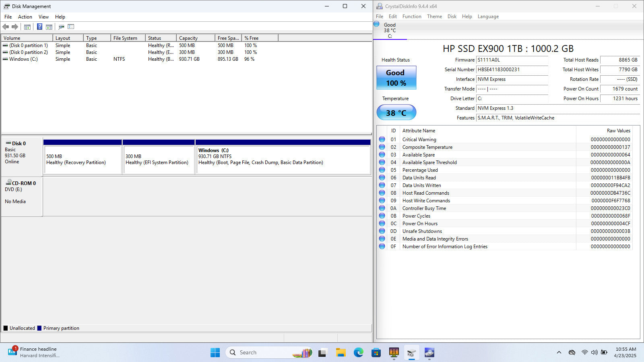Click the Volume column header
Screen dimensions: 644x362
click(27, 38)
